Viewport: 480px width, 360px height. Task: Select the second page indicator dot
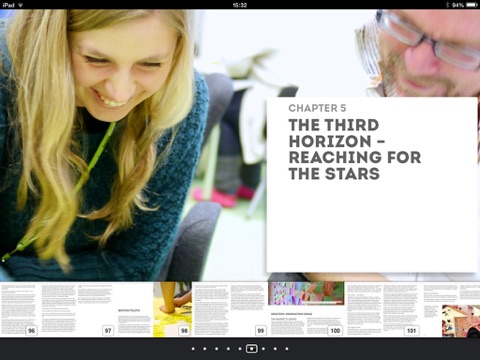click(205, 349)
